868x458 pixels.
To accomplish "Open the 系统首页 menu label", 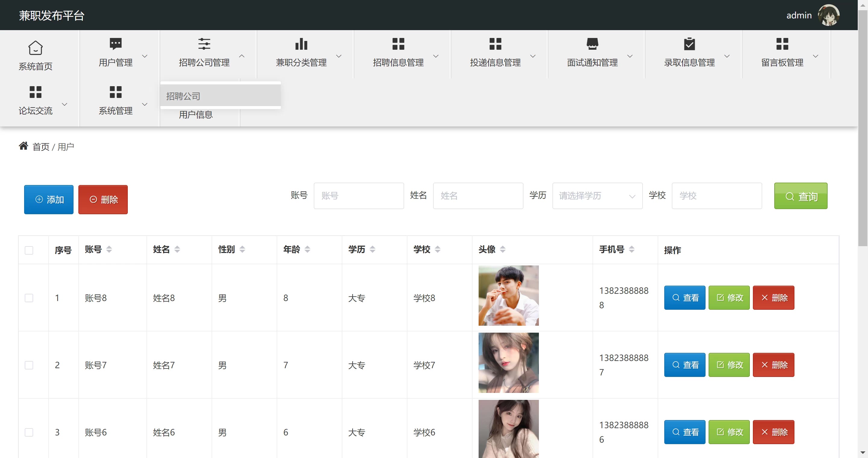I will [x=35, y=66].
